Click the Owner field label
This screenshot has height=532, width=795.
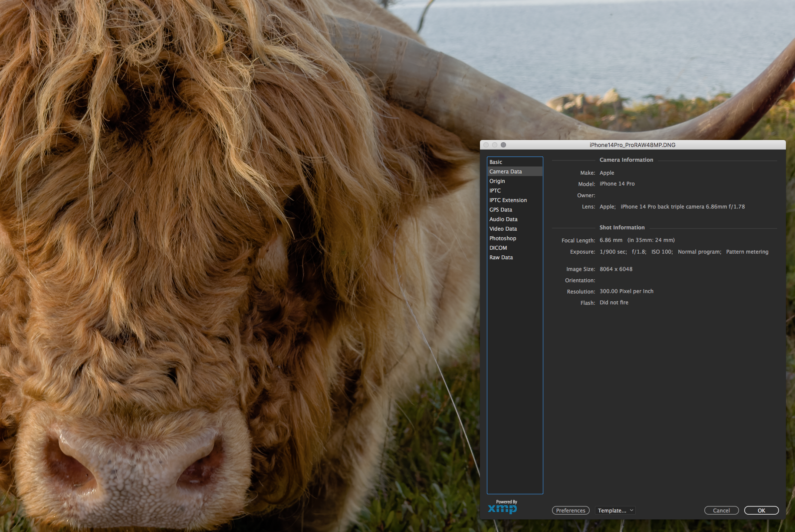tap(586, 196)
